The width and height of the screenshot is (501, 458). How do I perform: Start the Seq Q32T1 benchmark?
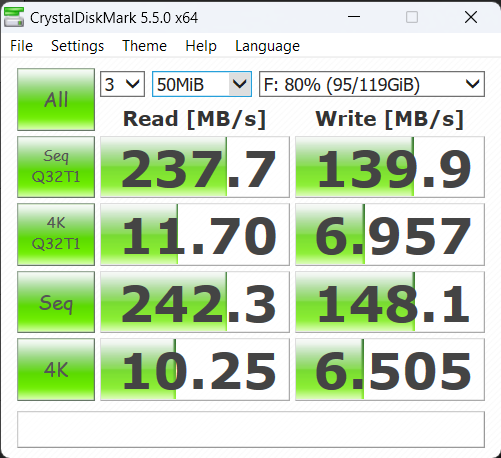click(x=56, y=167)
